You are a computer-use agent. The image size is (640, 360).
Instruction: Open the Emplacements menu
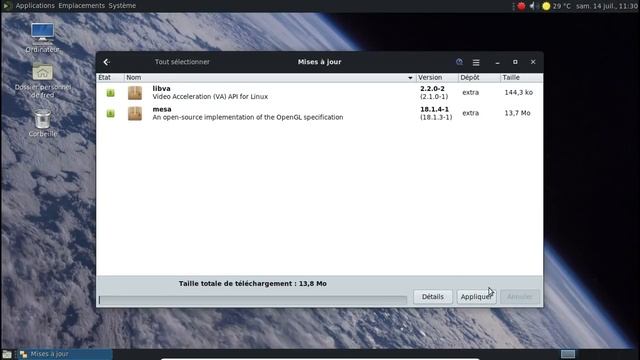81,6
